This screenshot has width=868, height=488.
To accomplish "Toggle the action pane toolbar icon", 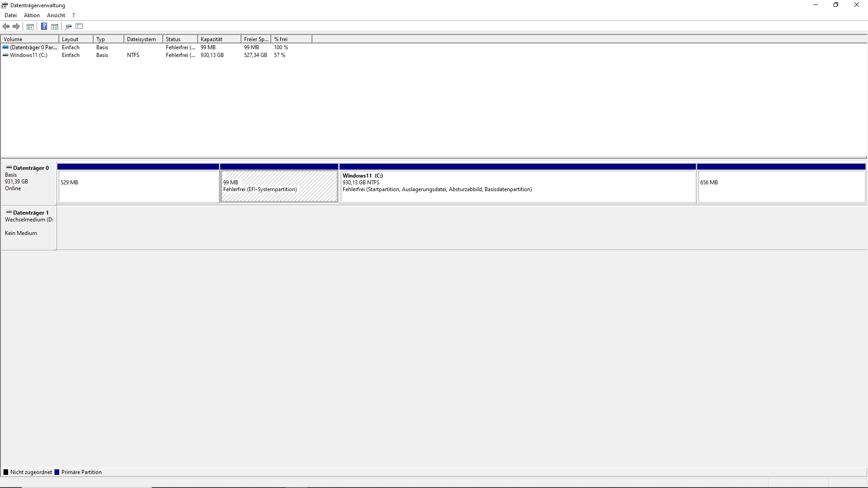I will (x=55, y=27).
